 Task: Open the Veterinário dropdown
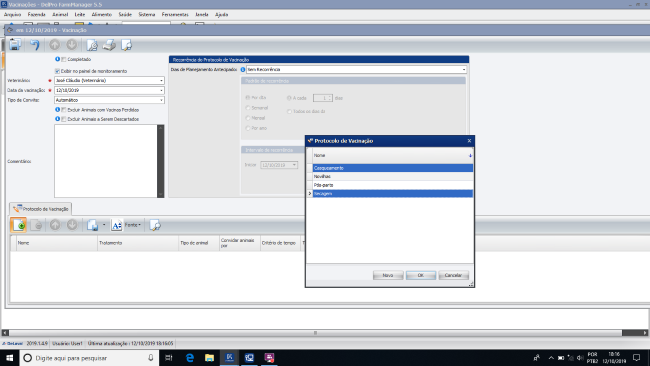(161, 80)
